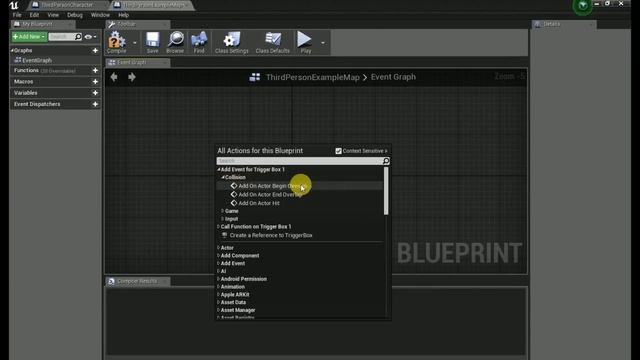Expand the Asset Data category
640x360 pixels.
pyautogui.click(x=218, y=302)
